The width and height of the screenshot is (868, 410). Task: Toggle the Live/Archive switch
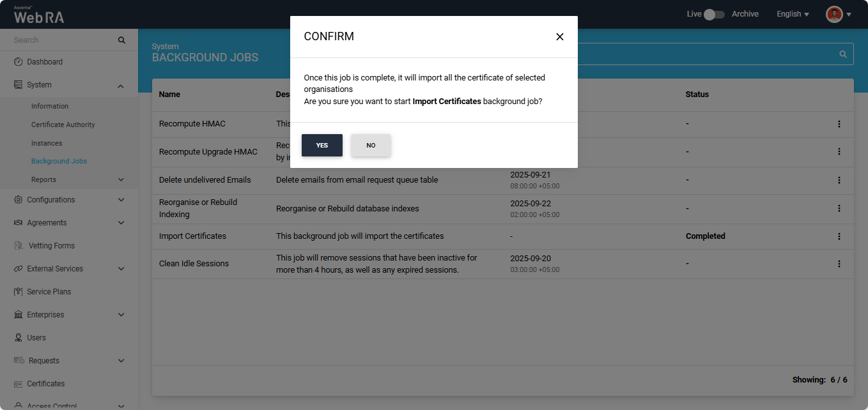[x=714, y=14]
